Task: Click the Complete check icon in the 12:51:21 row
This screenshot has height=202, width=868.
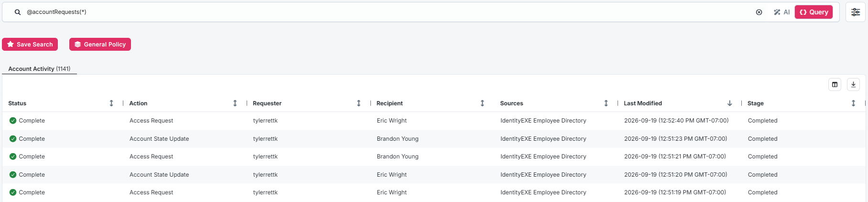Action: [x=13, y=157]
